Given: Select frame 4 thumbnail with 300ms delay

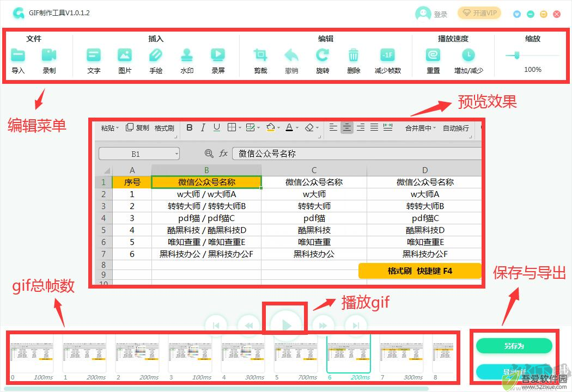Looking at the screenshot, I should 243,353.
